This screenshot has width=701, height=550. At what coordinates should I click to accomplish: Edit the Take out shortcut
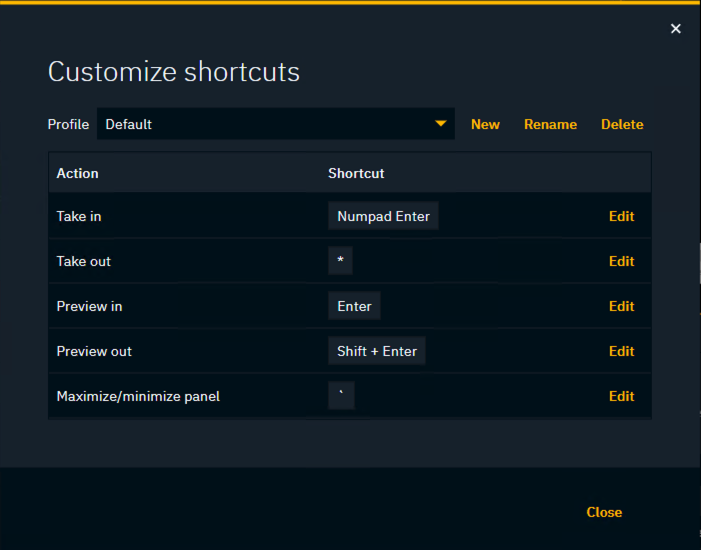(621, 261)
